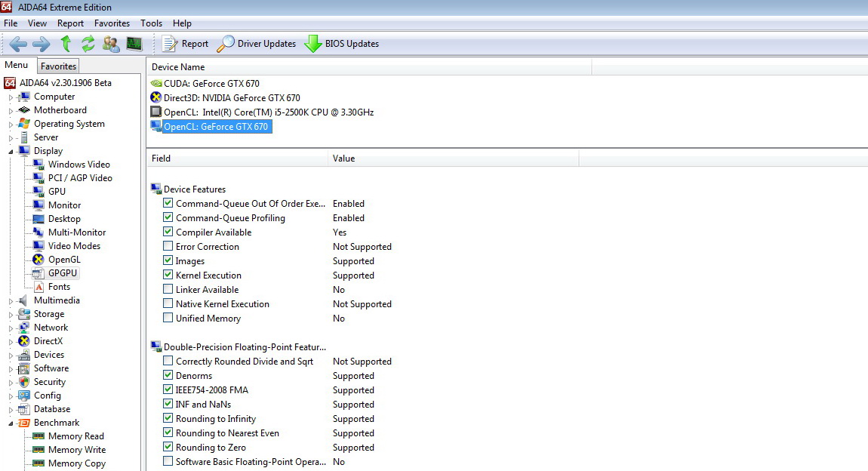Select the PCI / AGP Video tree icon
868x471 pixels.
click(x=38, y=177)
